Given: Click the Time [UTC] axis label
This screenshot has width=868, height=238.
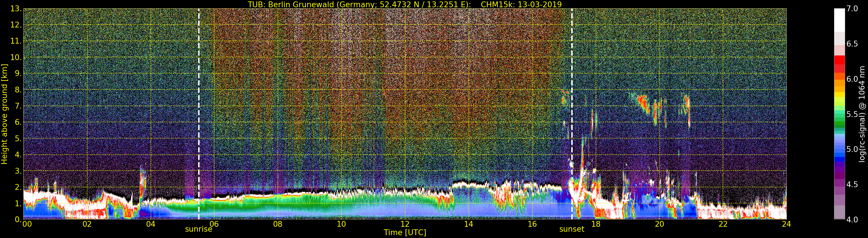Looking at the screenshot, I should pos(405,233).
